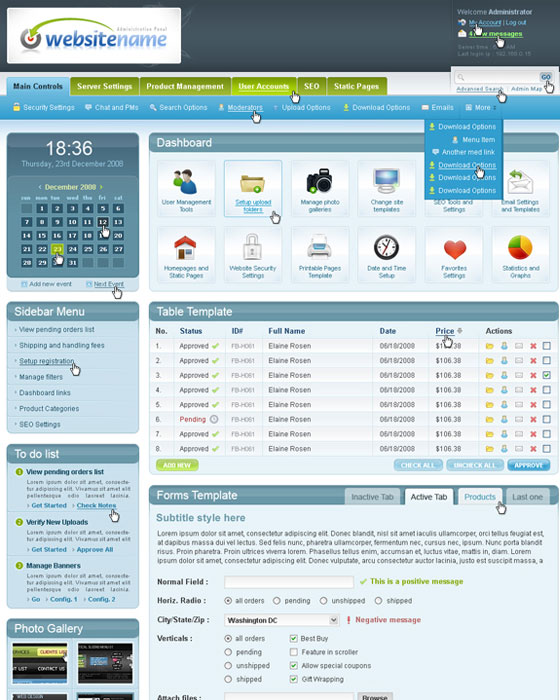Open Date and Time Setup clock icon
The image size is (560, 700).
[x=387, y=254]
